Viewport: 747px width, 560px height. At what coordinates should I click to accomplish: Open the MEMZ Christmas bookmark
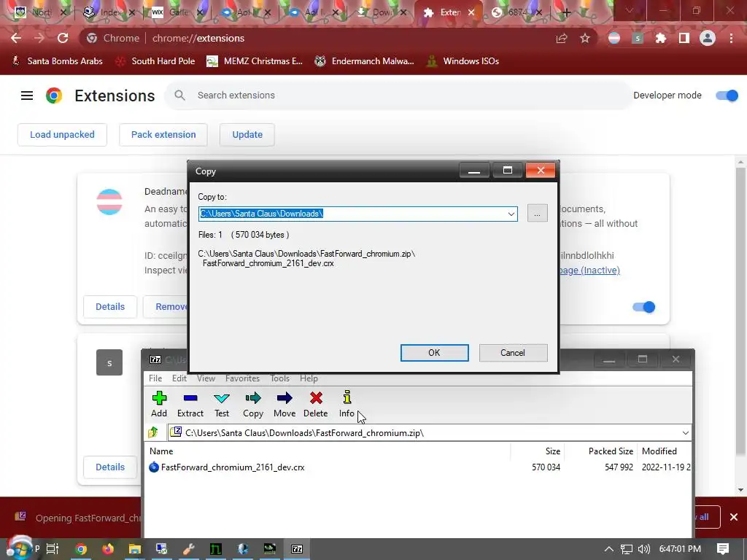click(255, 61)
